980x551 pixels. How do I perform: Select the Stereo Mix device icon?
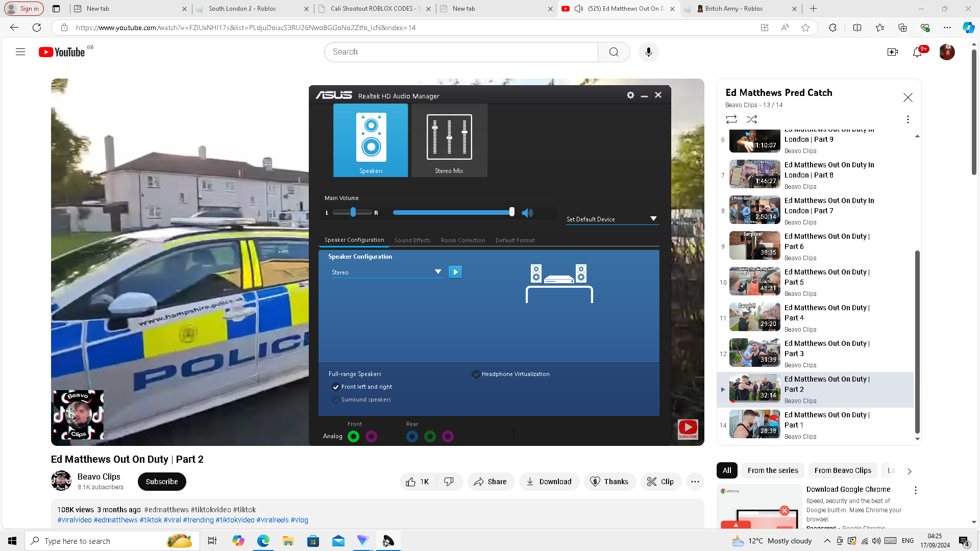click(449, 140)
